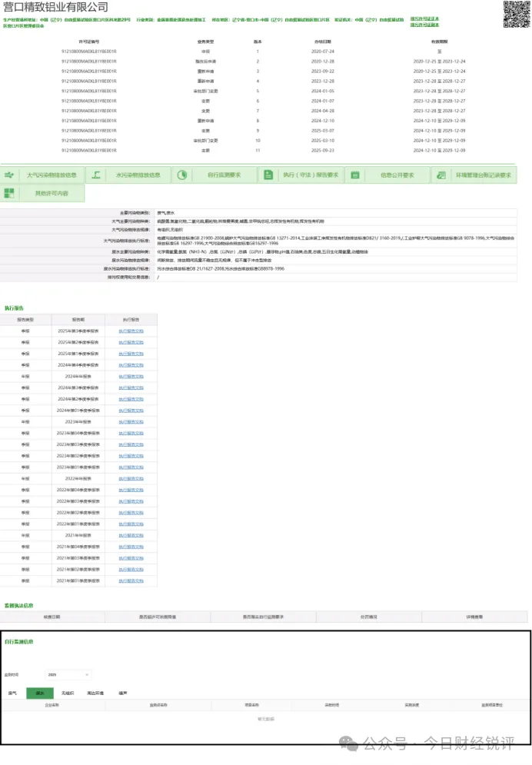Open 执行报告文档 for 2024年第4季度季报表
Viewport: 532px width, 765px height.
131,365
